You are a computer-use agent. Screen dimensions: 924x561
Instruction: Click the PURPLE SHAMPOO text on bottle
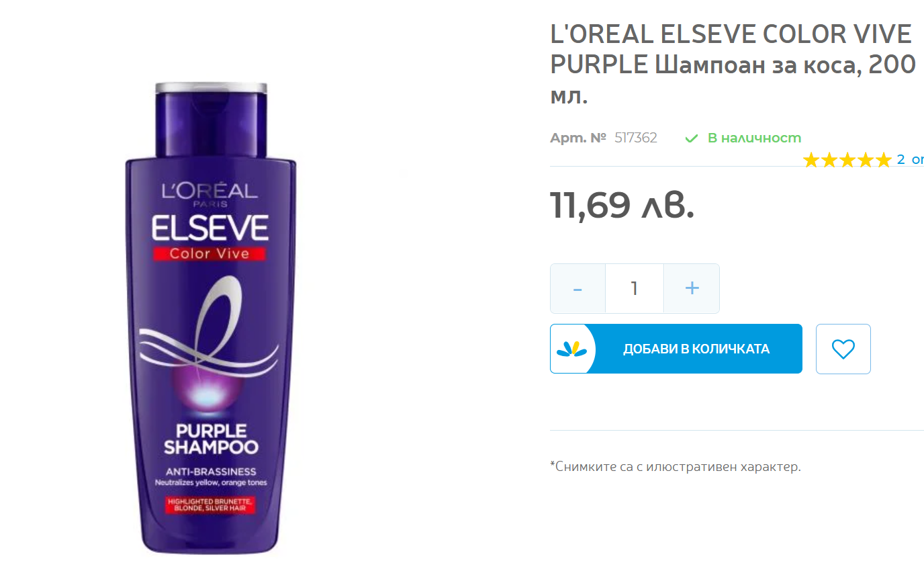pos(211,439)
